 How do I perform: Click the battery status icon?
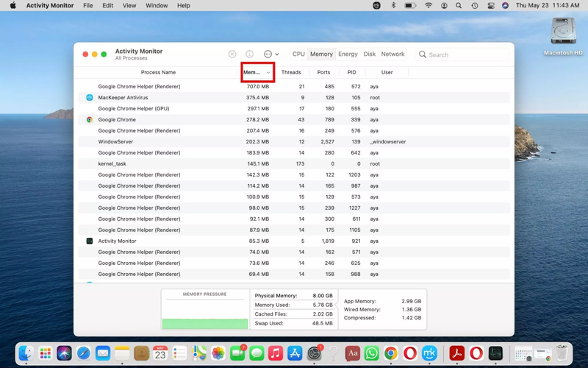coord(410,5)
